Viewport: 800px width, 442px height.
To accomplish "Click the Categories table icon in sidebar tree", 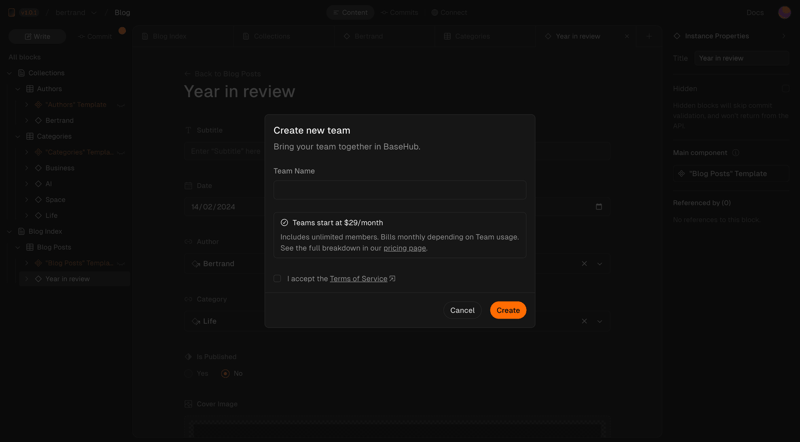I will (x=30, y=136).
